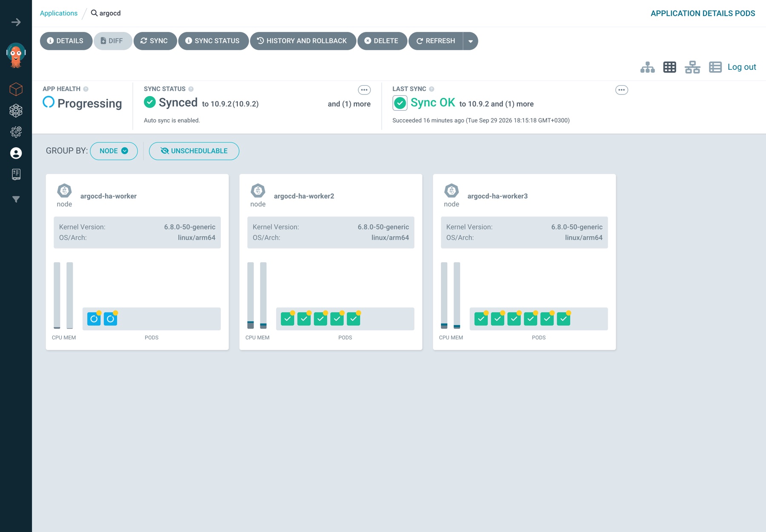Click the Delete application button
This screenshot has height=532, width=766.
click(x=382, y=41)
